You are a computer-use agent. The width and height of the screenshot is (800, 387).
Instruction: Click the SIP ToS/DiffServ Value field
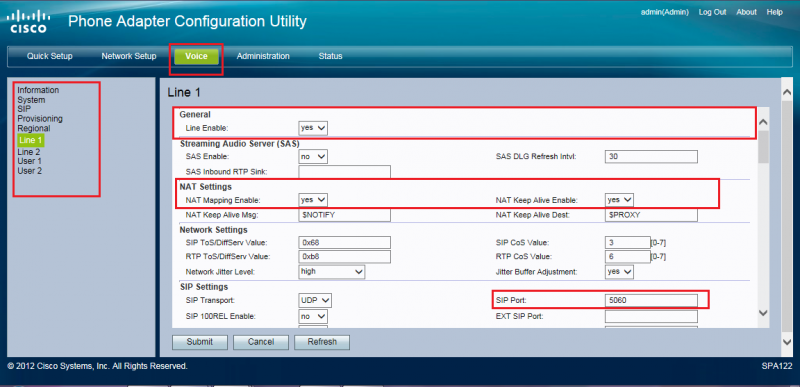(x=344, y=242)
